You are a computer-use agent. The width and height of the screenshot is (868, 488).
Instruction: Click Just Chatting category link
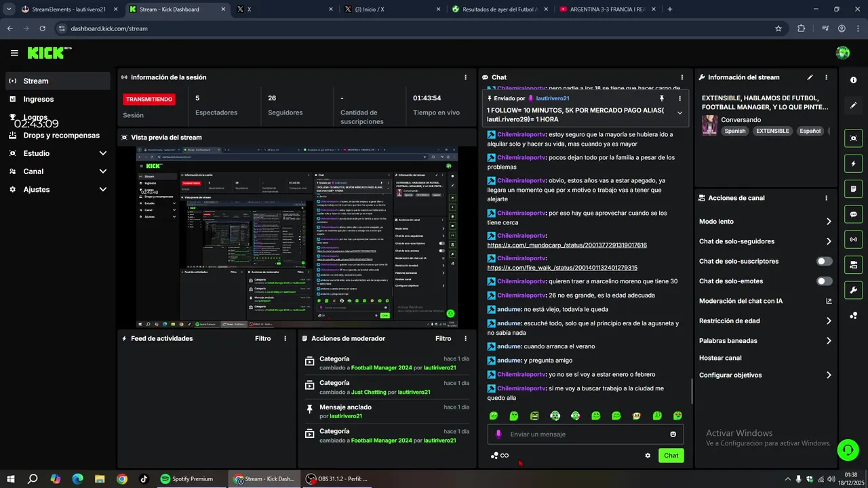tap(368, 392)
